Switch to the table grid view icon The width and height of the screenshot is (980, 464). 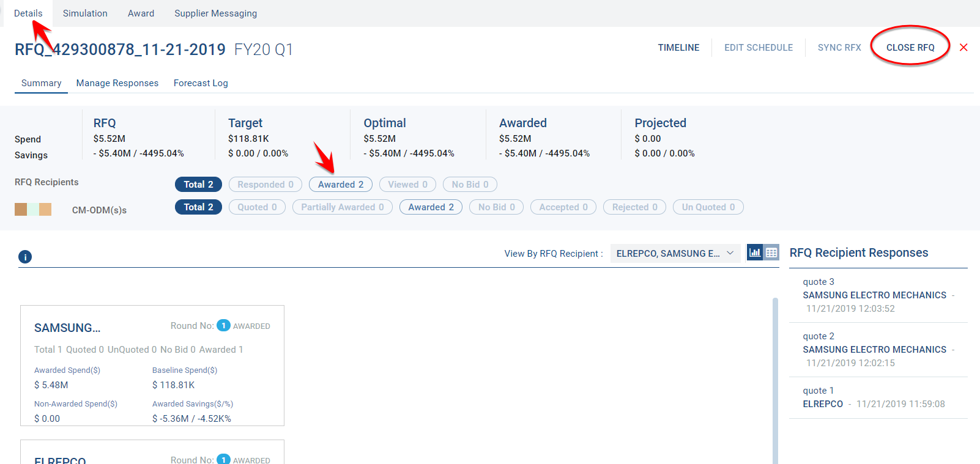click(771, 252)
